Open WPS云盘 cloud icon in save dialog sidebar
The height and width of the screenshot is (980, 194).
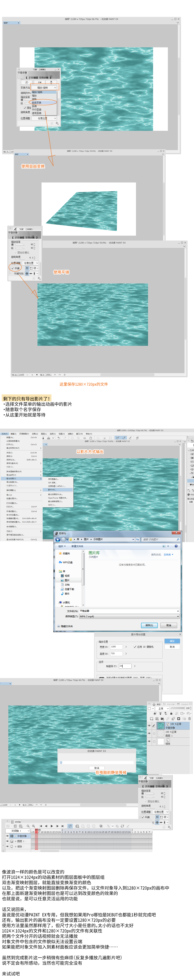(x=60, y=562)
